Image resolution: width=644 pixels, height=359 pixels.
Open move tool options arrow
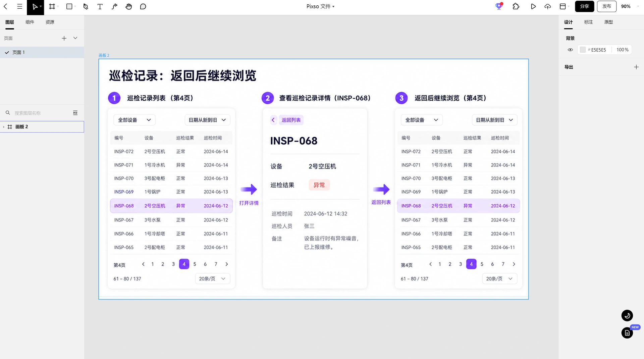tap(41, 6)
